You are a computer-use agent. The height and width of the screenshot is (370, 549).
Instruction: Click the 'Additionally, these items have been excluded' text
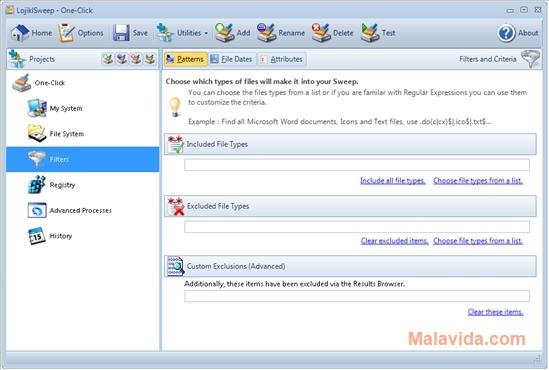[294, 284]
